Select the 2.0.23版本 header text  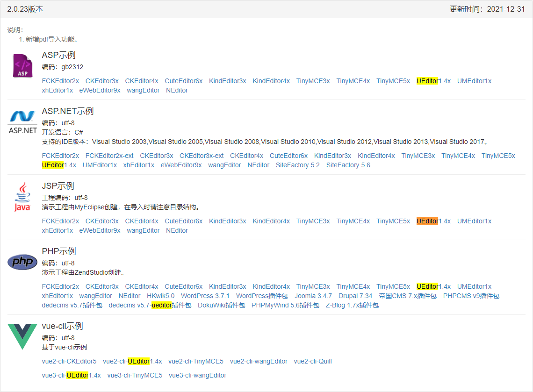[26, 8]
